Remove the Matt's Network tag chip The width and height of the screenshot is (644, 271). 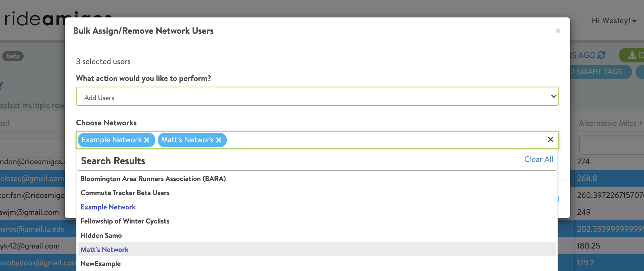coord(219,140)
